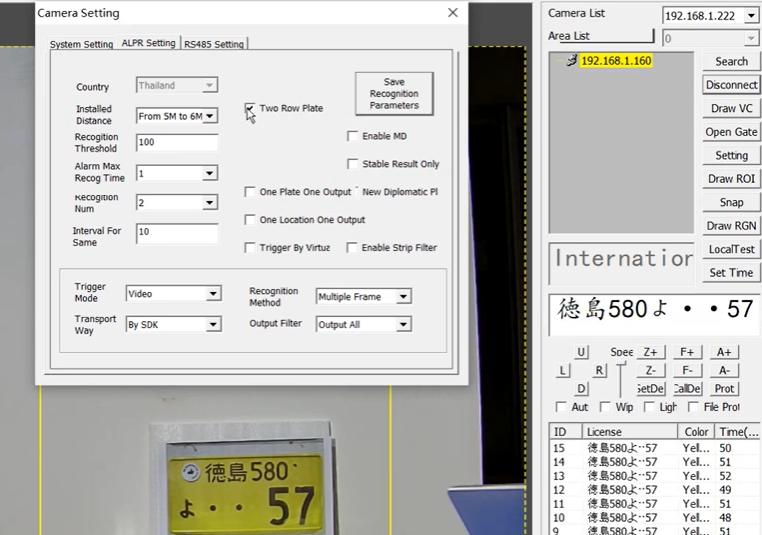Image resolution: width=762 pixels, height=535 pixels.
Task: Open the RS485 Setting tab
Action: pos(213,44)
